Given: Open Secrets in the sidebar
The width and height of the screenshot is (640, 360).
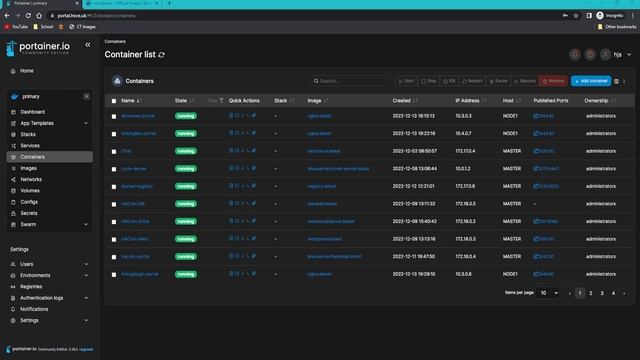Looking at the screenshot, I should click(x=29, y=213).
